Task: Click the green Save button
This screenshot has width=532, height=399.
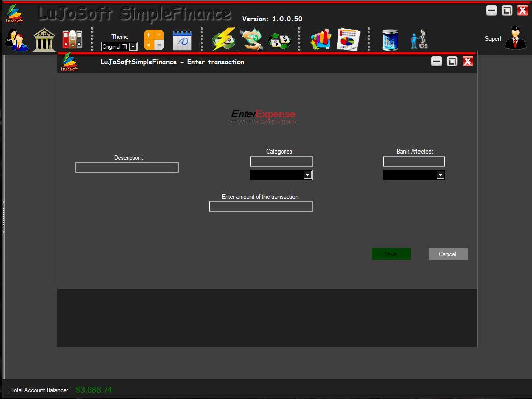Action: pos(391,254)
